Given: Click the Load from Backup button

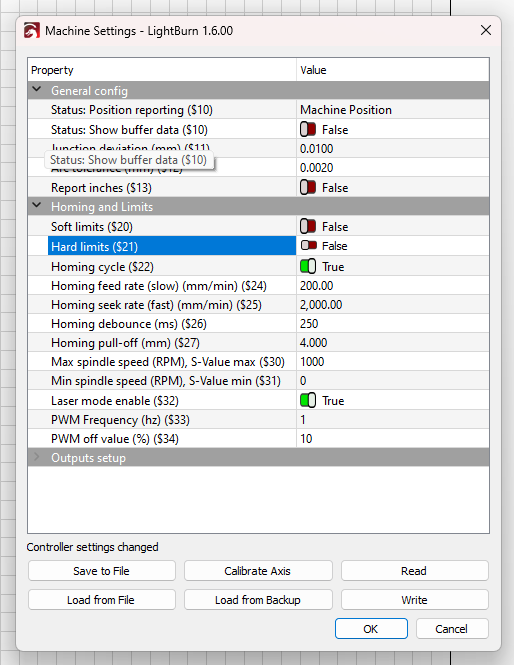Looking at the screenshot, I should 258,600.
